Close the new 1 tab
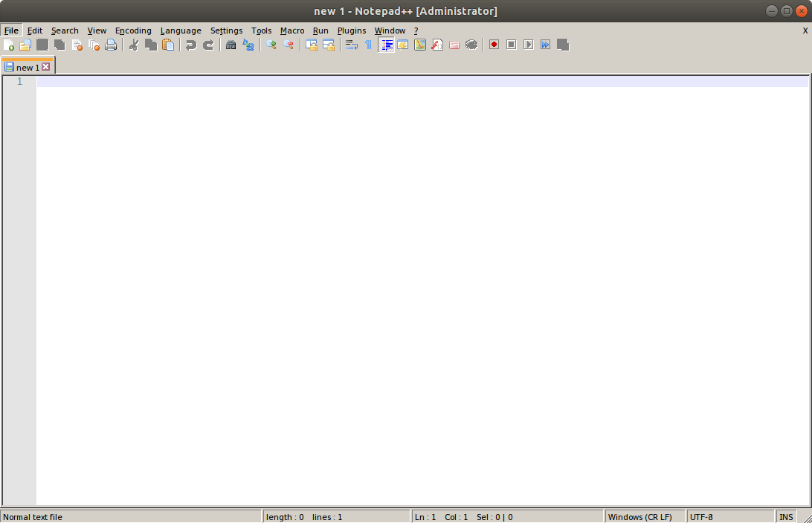812x523 pixels. pyautogui.click(x=47, y=66)
